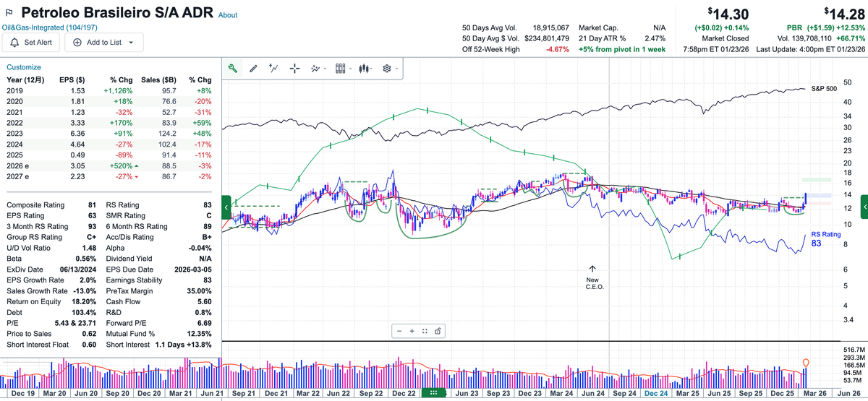This screenshot has width=868, height=401.
Task: Click the green timeline scroll handle
Action: click(x=433, y=393)
